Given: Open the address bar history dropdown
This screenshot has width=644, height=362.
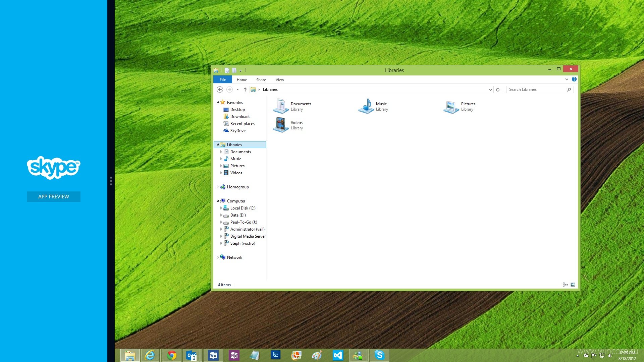Looking at the screenshot, I should click(x=490, y=89).
